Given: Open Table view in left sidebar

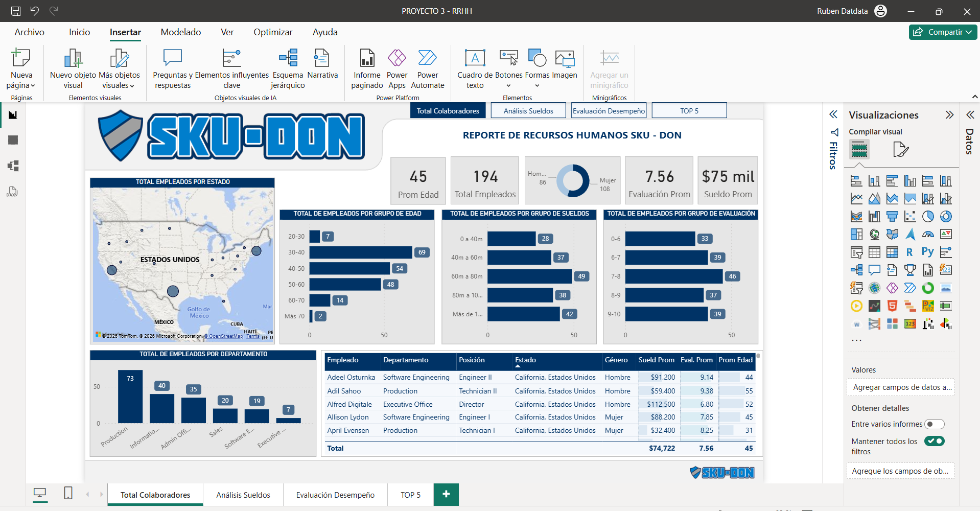Looking at the screenshot, I should click(13, 140).
